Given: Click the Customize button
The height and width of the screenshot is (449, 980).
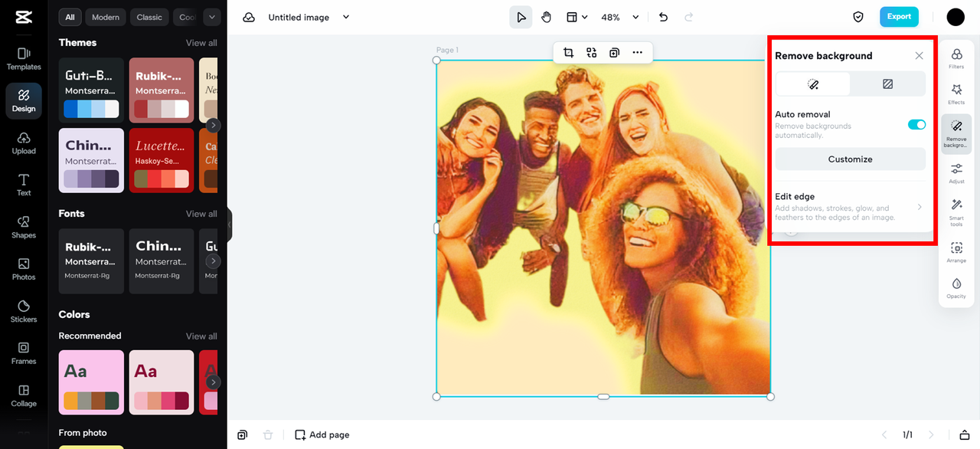Looking at the screenshot, I should click(850, 159).
